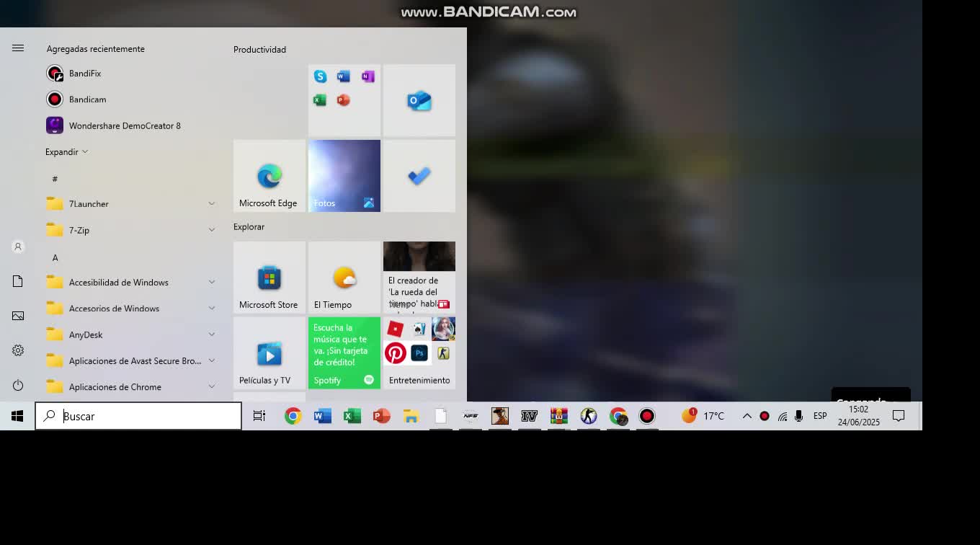This screenshot has height=545, width=980.
Task: Expand the AnyDesk folder
Action: (x=130, y=334)
